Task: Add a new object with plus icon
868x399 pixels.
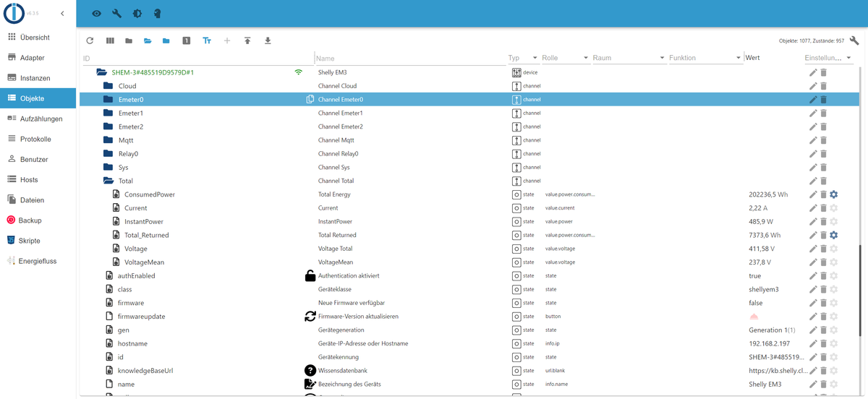Action: pos(227,41)
